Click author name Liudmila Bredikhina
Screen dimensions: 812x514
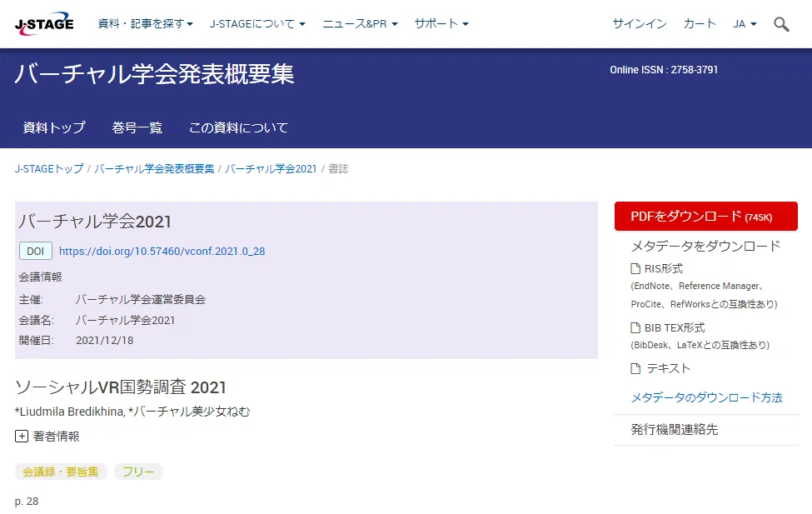72,412
